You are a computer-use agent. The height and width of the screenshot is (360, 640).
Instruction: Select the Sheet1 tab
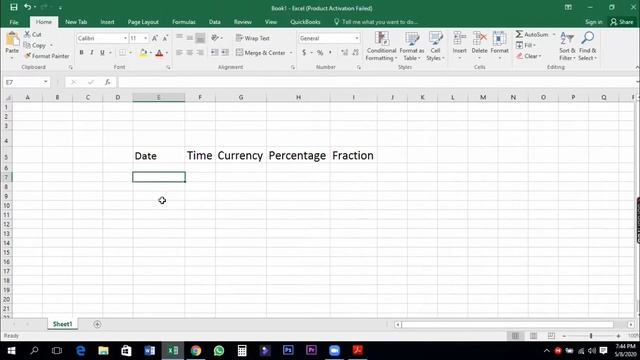62,324
